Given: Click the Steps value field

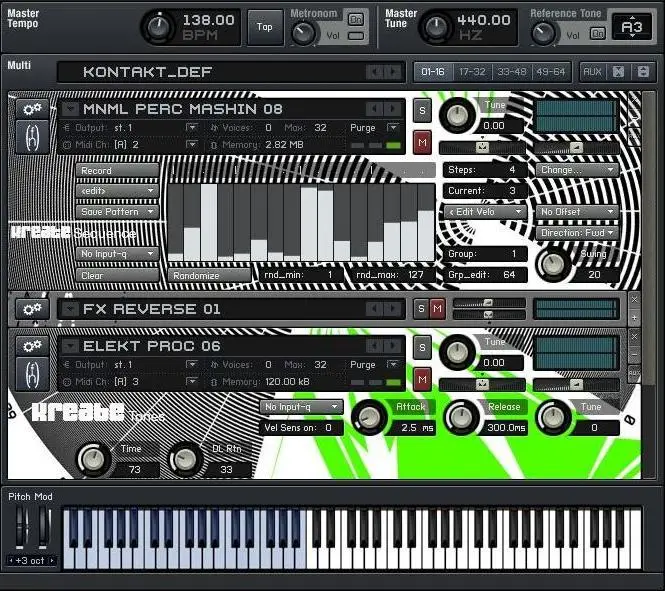Looking at the screenshot, I should pyautogui.click(x=485, y=170).
